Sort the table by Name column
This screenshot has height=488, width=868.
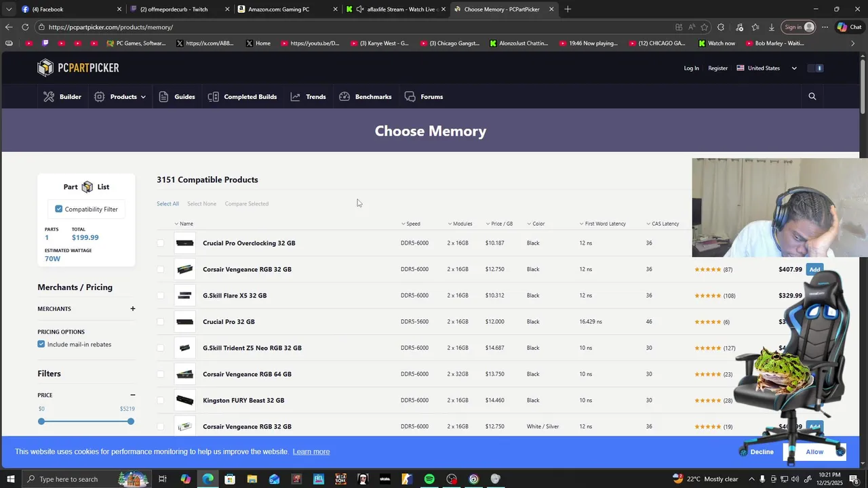(184, 224)
